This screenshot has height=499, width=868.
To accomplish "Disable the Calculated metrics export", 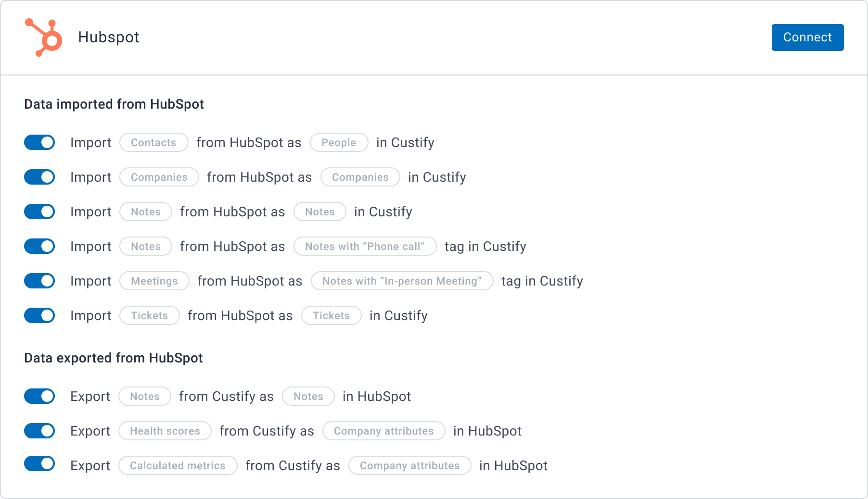I will click(39, 465).
